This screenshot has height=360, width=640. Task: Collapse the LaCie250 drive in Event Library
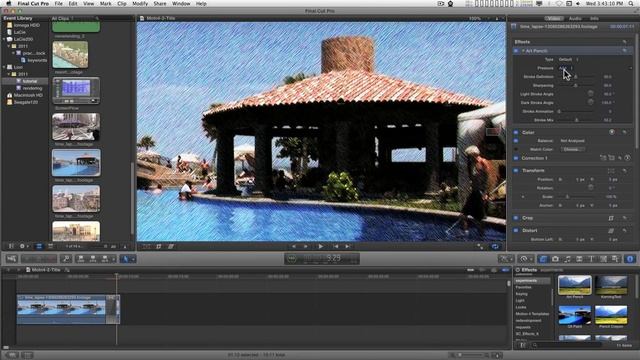[x=4, y=39]
